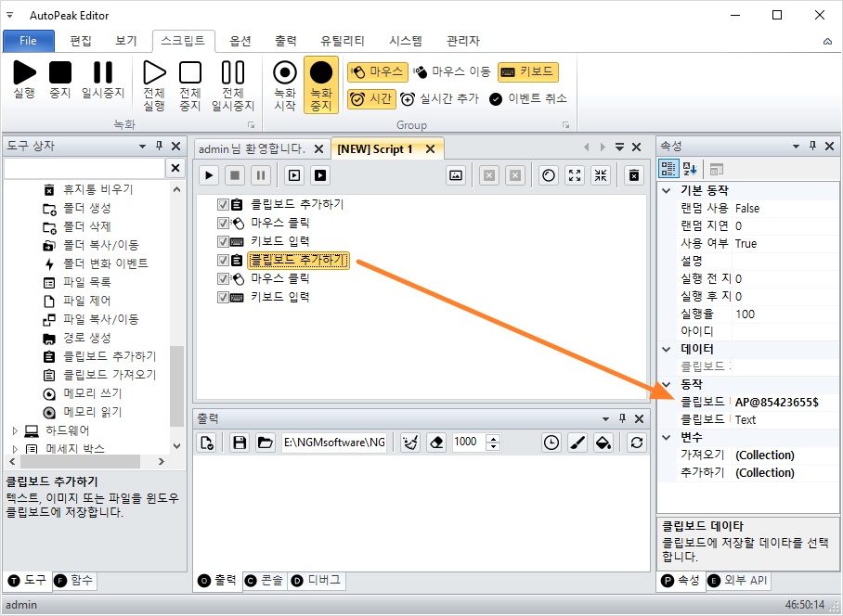Open the File menu
The width and height of the screenshot is (843, 616).
pos(29,41)
